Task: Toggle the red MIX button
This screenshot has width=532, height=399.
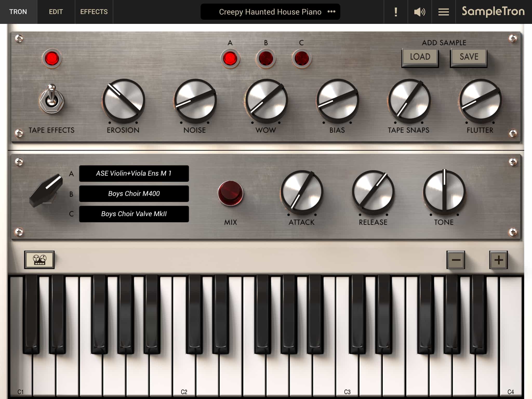Action: click(x=230, y=193)
